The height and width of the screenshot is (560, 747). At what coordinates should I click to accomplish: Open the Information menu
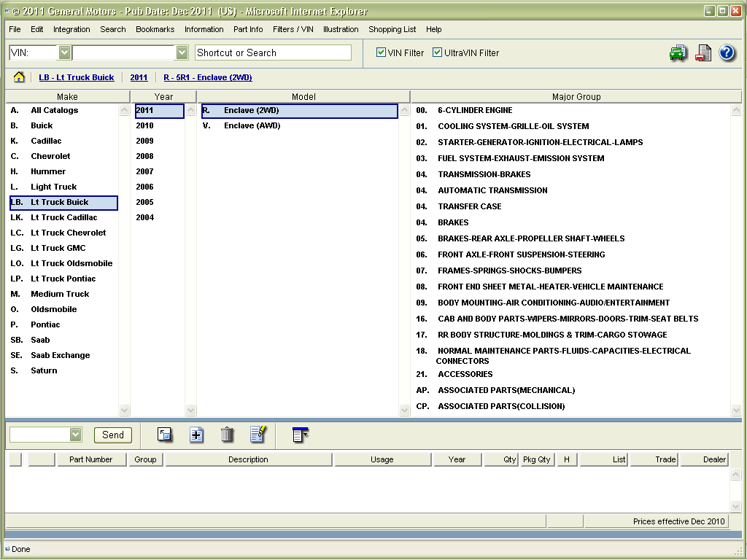point(204,29)
